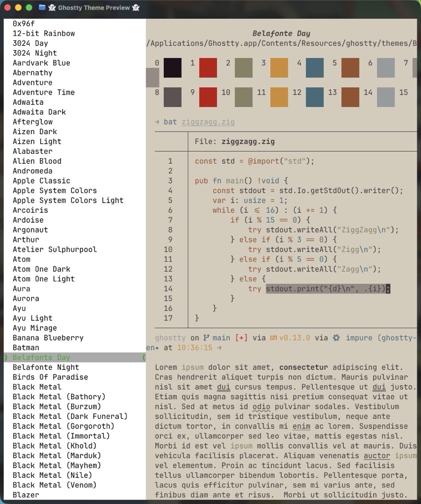
Task: Click the brown color swatch 5
Action: pyautogui.click(x=350, y=68)
